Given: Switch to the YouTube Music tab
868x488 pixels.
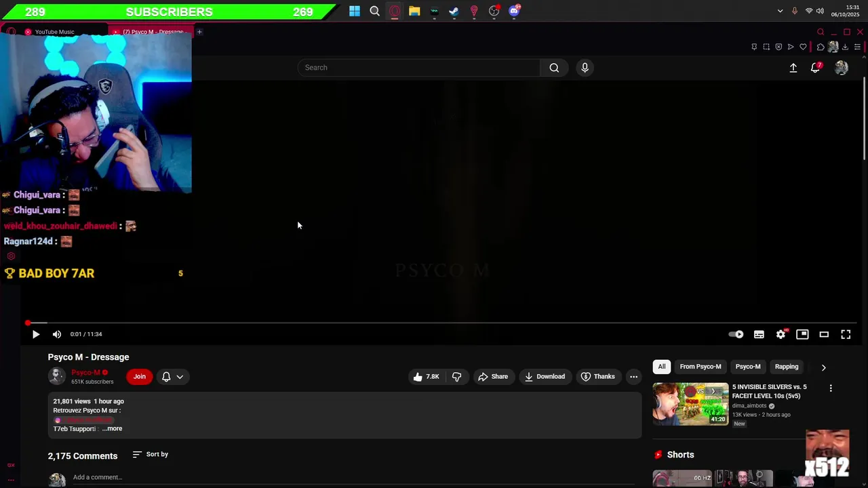Looking at the screenshot, I should (x=54, y=32).
